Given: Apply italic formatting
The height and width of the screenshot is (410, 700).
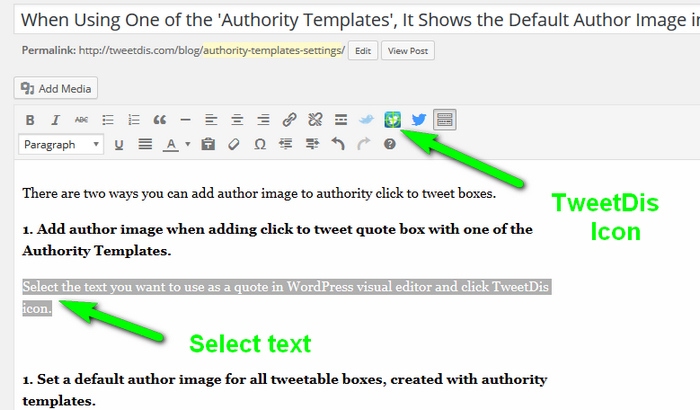Looking at the screenshot, I should 55,120.
